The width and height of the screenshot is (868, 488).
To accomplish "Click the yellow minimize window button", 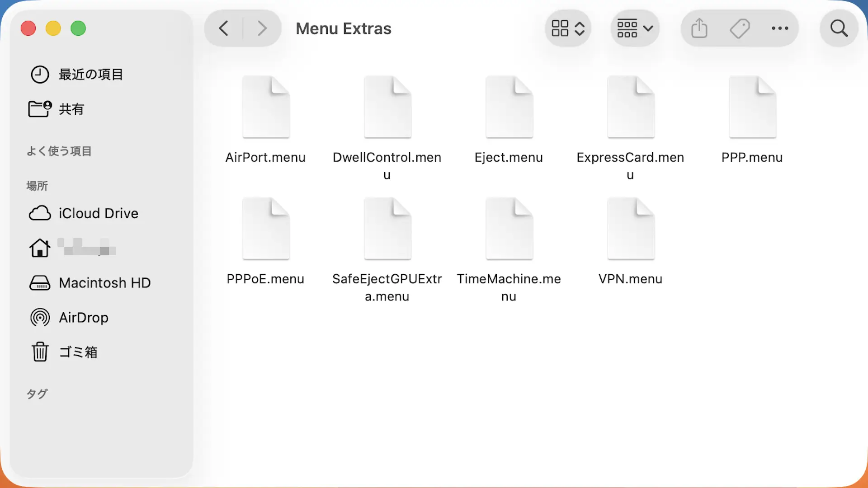I will [x=53, y=28].
